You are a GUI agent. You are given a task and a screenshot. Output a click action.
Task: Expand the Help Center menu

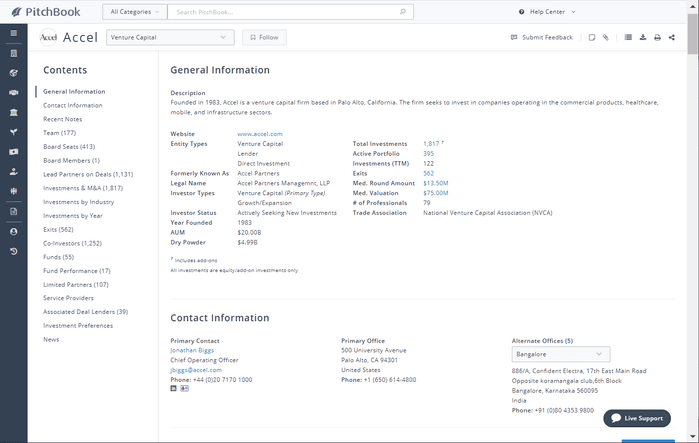coord(546,12)
